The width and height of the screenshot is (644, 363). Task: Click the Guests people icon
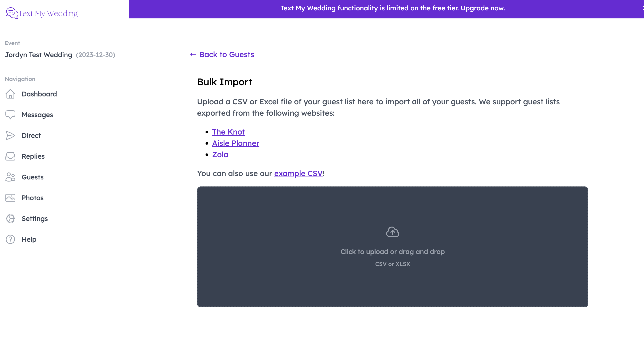tap(10, 177)
